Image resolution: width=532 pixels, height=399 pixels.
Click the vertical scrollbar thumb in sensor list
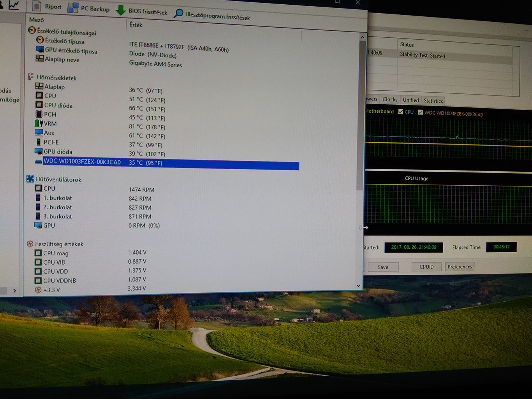361,115
